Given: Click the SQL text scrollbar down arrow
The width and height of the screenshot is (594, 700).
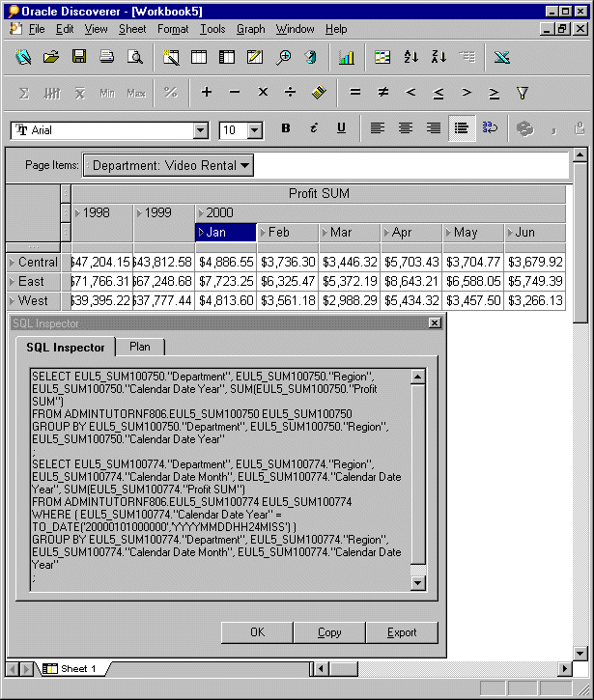Looking at the screenshot, I should tap(417, 582).
